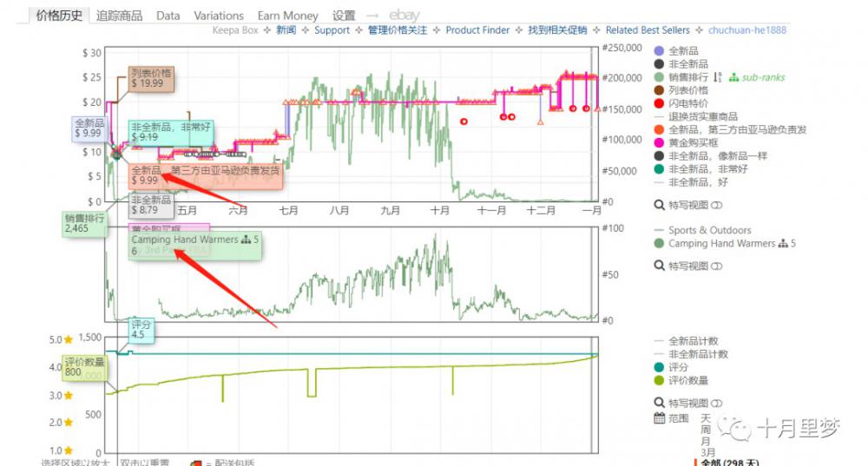
Task: Toggle 非全新品 black legend dot
Action: [x=659, y=64]
